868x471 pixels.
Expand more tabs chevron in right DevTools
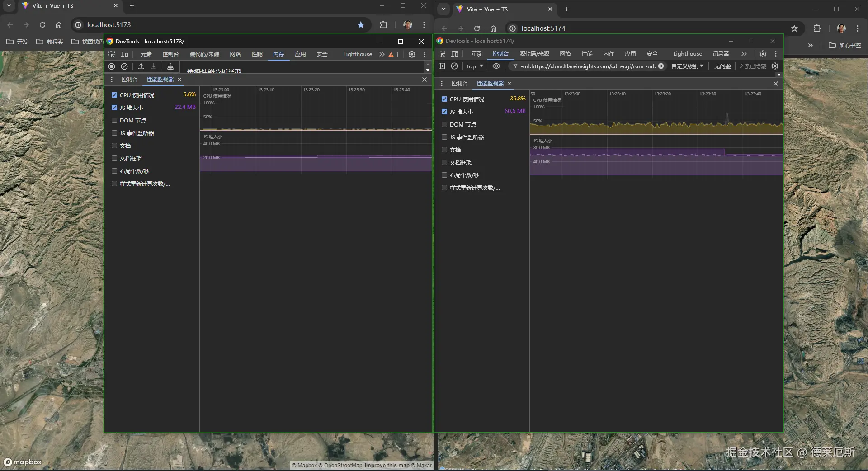pyautogui.click(x=744, y=54)
